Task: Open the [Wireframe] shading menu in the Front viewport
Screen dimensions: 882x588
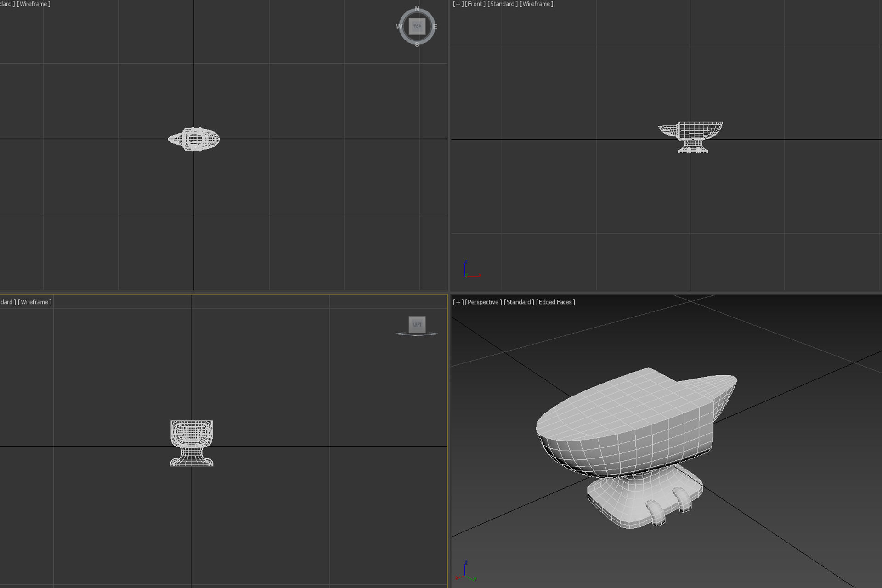Action: point(536,4)
